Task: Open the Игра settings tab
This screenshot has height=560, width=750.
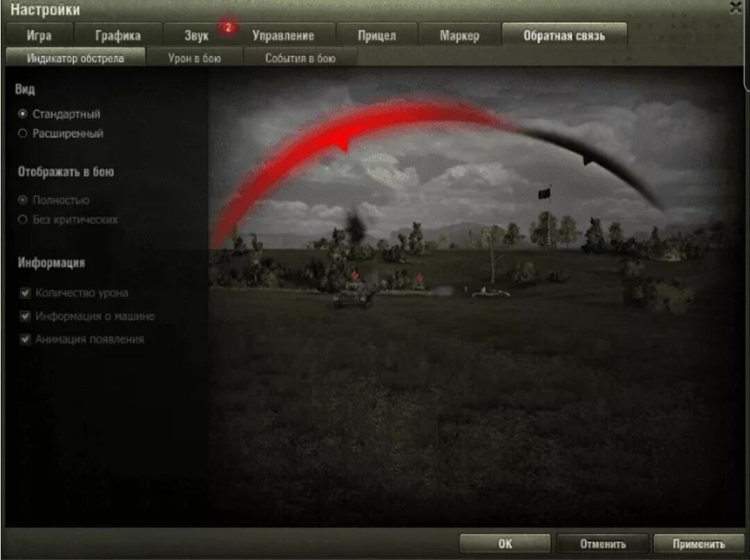Action: [39, 35]
